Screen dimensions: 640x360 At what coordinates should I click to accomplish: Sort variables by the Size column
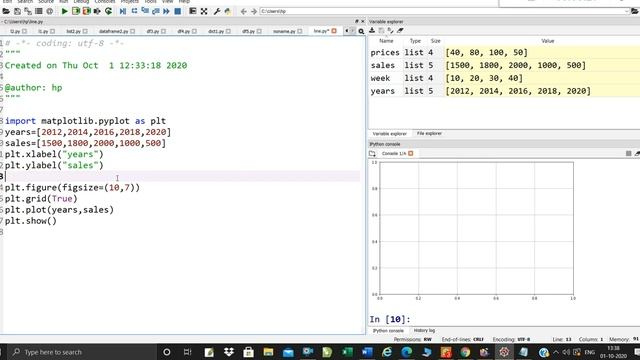pos(436,41)
